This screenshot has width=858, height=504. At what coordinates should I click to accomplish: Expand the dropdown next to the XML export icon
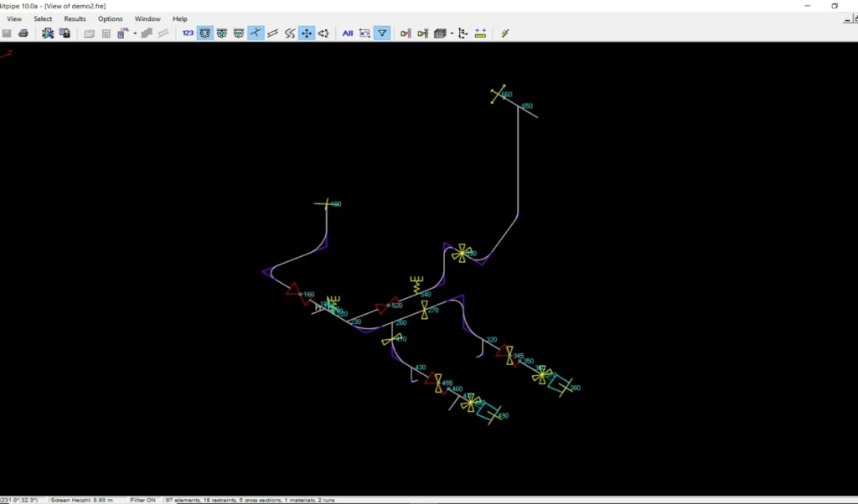(135, 33)
